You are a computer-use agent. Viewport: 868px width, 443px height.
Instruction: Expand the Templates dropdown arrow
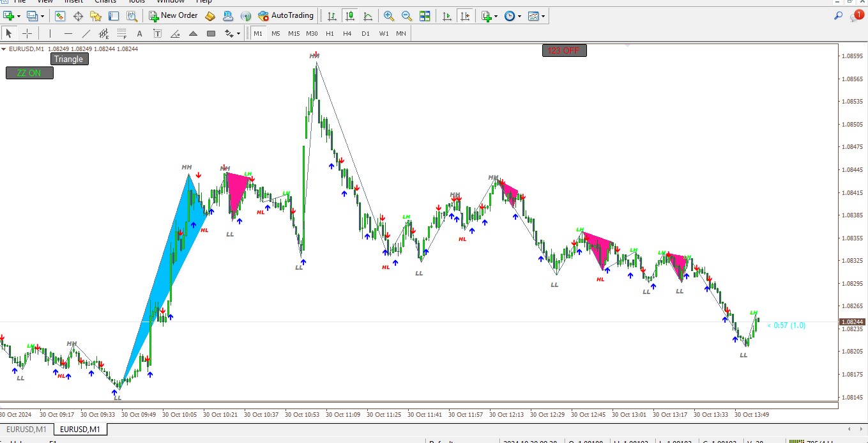[544, 16]
